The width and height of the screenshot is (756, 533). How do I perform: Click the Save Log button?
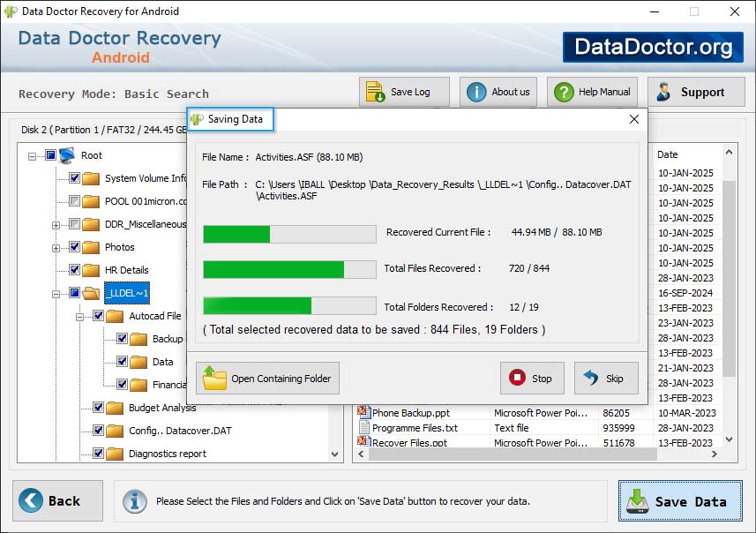tap(404, 92)
